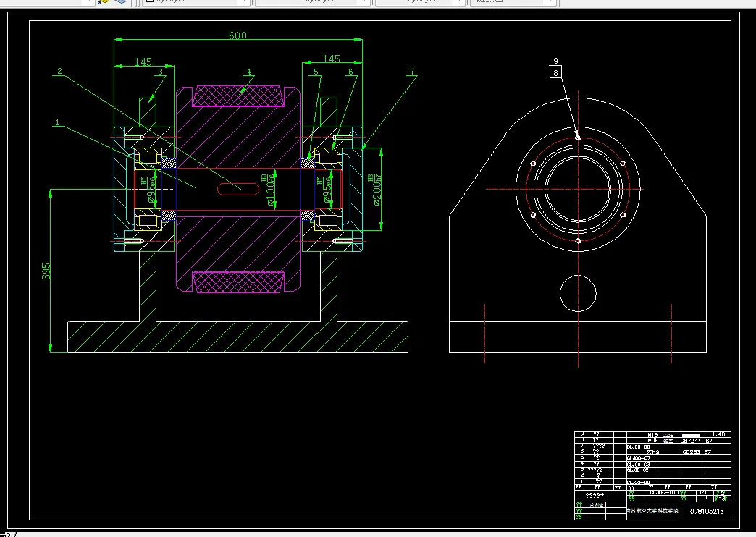The width and height of the screenshot is (756, 537).
Task: Select bottommost bolt hole on red bolt circle
Action: coord(578,240)
